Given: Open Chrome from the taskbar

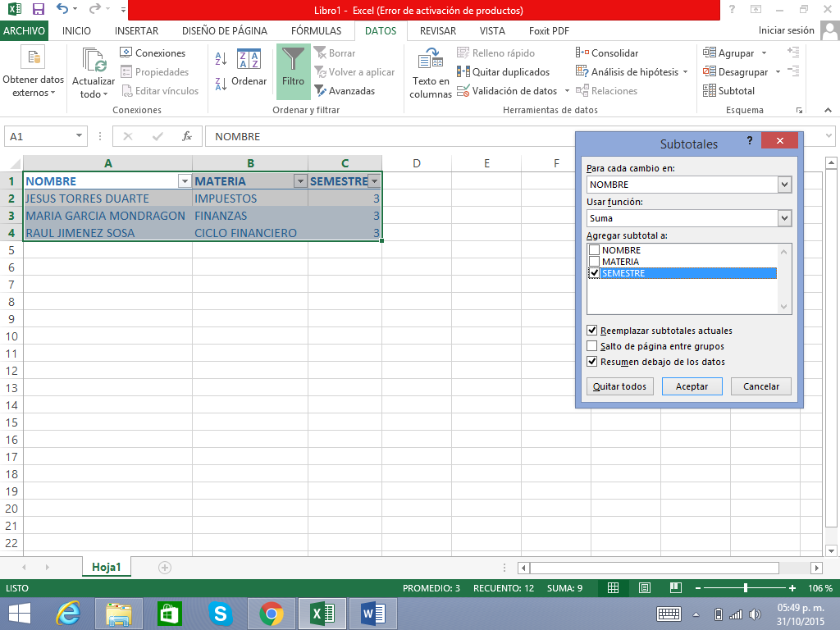Looking at the screenshot, I should tap(272, 613).
